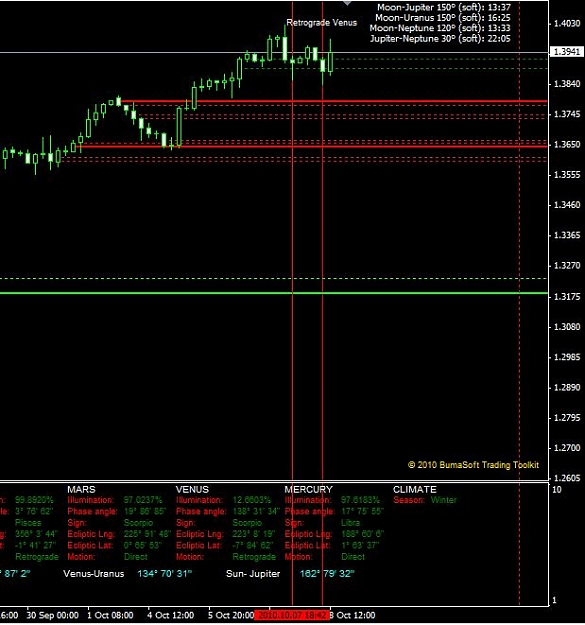585x625 pixels.
Task: Click Mercury Ecliptic Lat value 1° 63' 37"
Action: 360,545
